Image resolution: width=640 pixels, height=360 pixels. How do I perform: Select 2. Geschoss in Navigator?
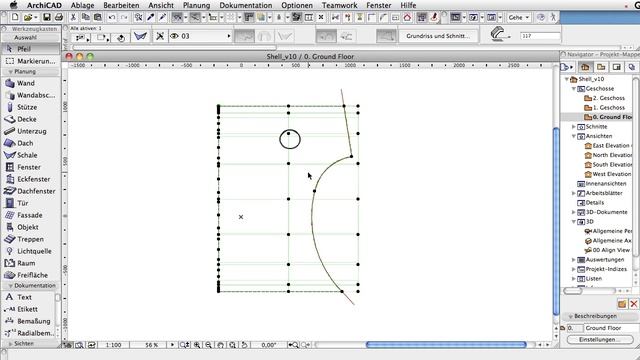(609, 98)
